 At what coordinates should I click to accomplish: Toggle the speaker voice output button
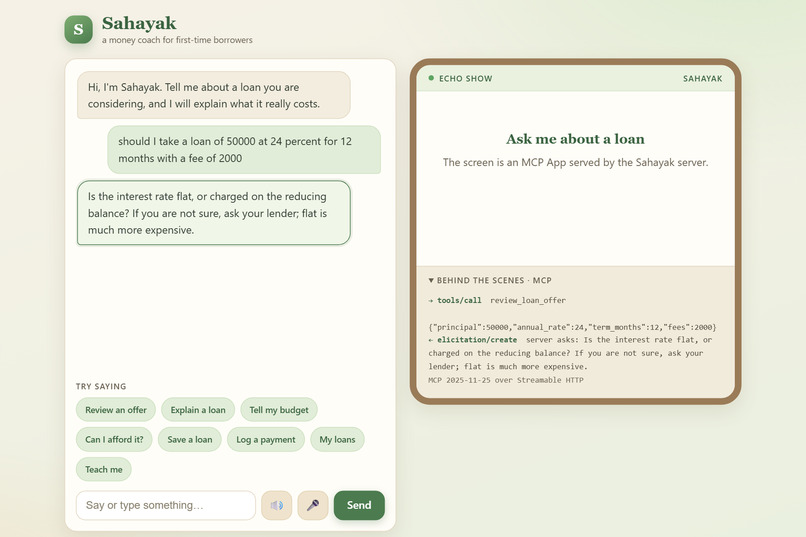[277, 505]
